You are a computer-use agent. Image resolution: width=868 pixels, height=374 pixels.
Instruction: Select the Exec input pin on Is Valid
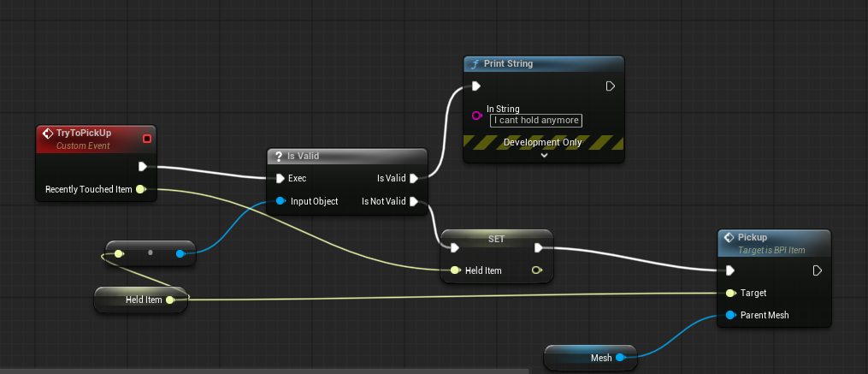pyautogui.click(x=280, y=178)
